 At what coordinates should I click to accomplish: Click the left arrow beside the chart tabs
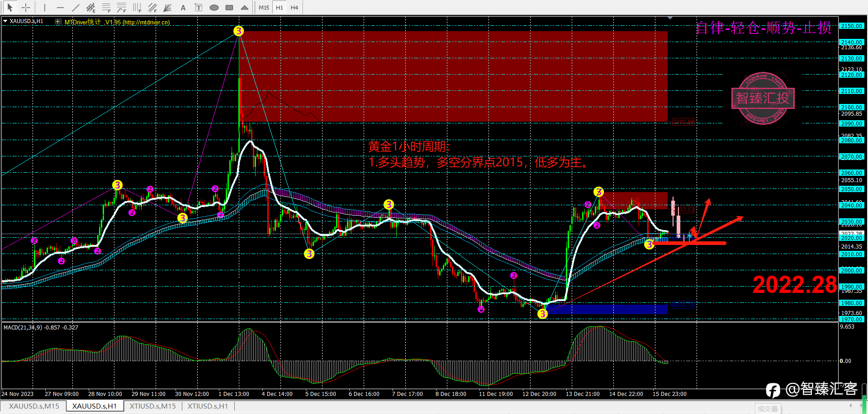[x=851, y=405]
